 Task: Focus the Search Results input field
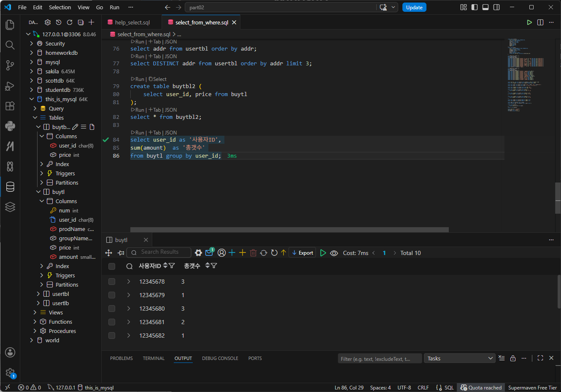point(159,252)
